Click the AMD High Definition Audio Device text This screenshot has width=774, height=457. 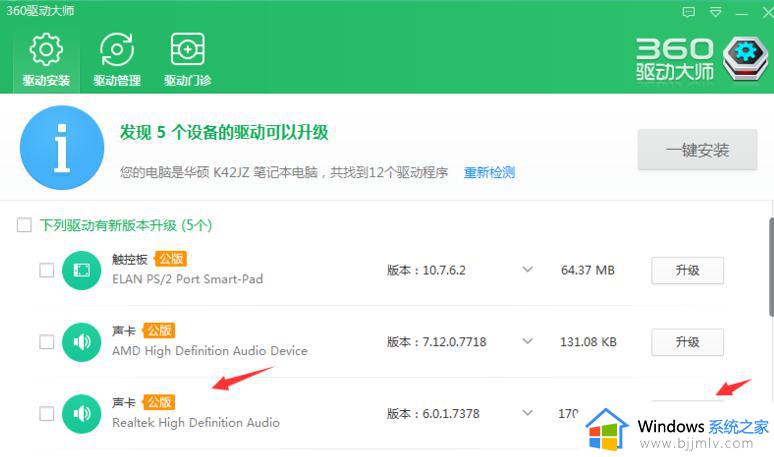point(209,351)
